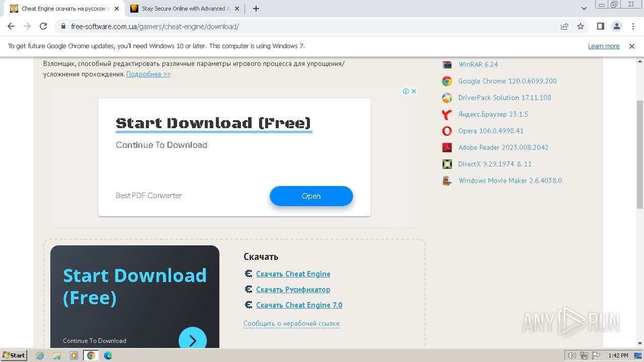The image size is (644, 362).
Task: Click the address bar URL
Action: tap(155, 27)
